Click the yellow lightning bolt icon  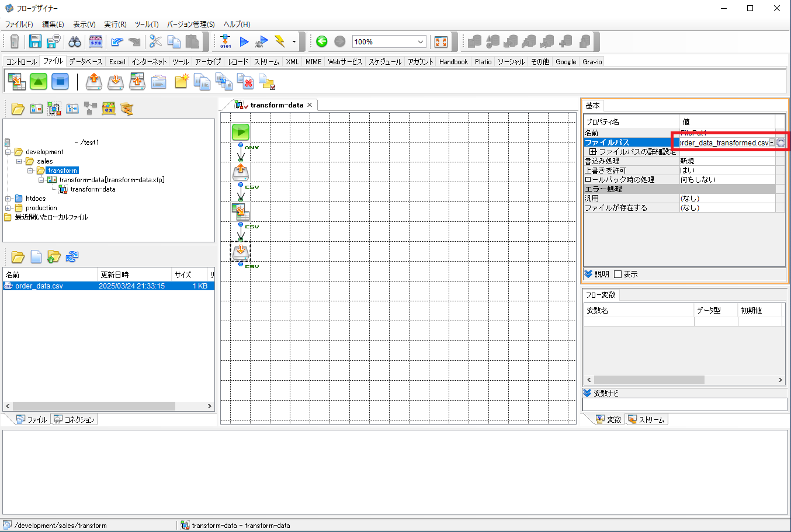[x=280, y=41]
